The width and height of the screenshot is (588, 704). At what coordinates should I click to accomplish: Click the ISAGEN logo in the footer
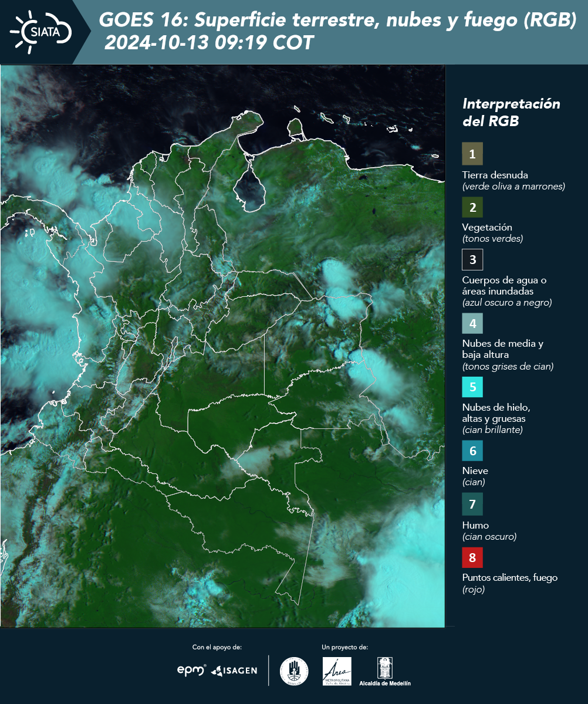tap(234, 670)
